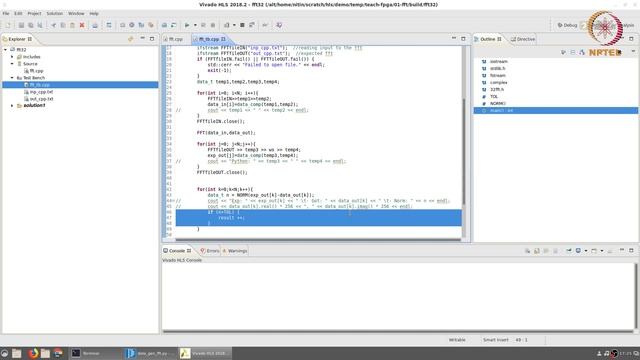Expand the Includes folder

click(12, 57)
